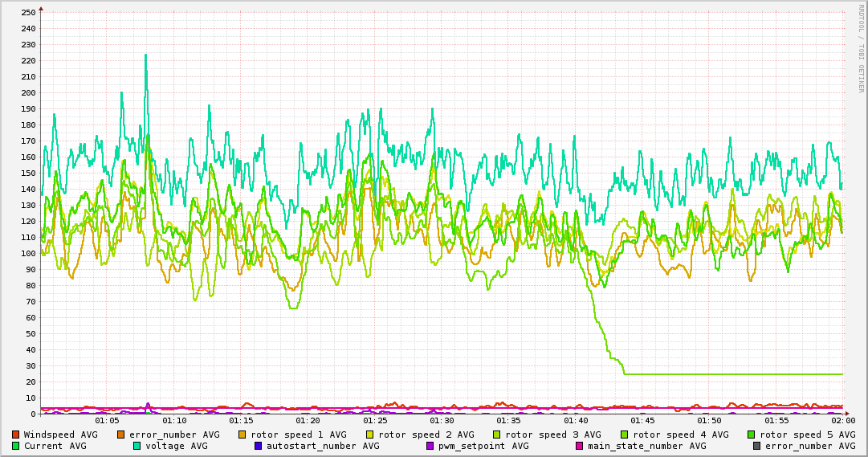Select 'error_number AVG' text beside the gray swatch
Image resolution: width=868 pixels, height=457 pixels.
tap(810, 446)
